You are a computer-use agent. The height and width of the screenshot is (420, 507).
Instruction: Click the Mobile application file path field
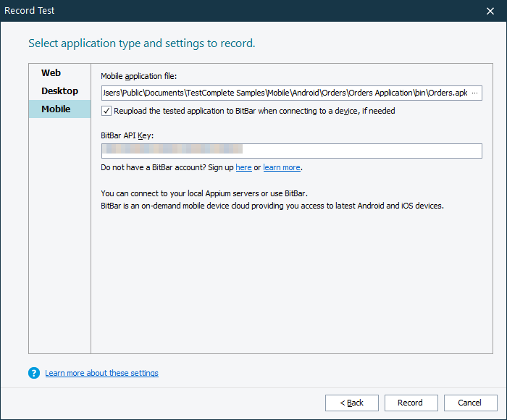click(286, 93)
